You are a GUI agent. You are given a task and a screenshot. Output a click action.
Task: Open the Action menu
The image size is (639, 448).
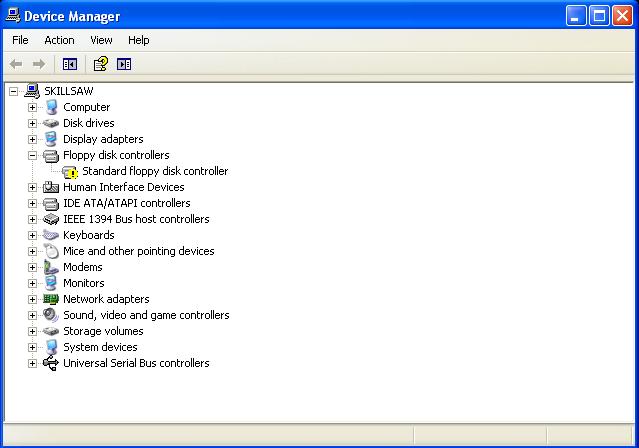tap(59, 40)
